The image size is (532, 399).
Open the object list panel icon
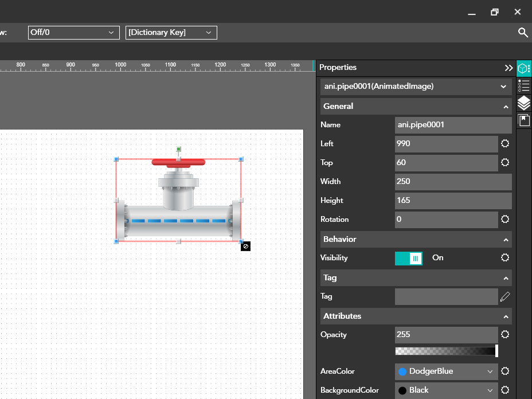523,86
